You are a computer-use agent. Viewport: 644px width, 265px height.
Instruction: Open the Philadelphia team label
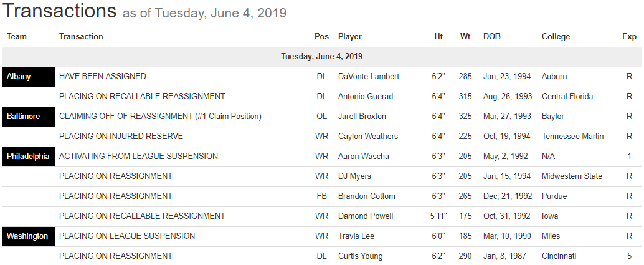pyautogui.click(x=28, y=157)
